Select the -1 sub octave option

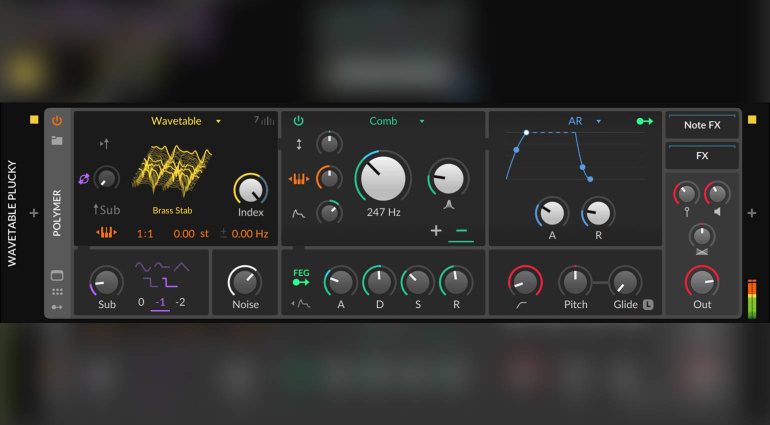coord(160,302)
